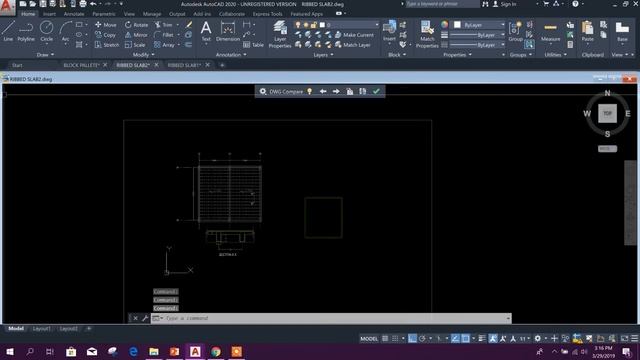The height and width of the screenshot is (360, 640).
Task: Type a command input field
Action: tap(331, 318)
